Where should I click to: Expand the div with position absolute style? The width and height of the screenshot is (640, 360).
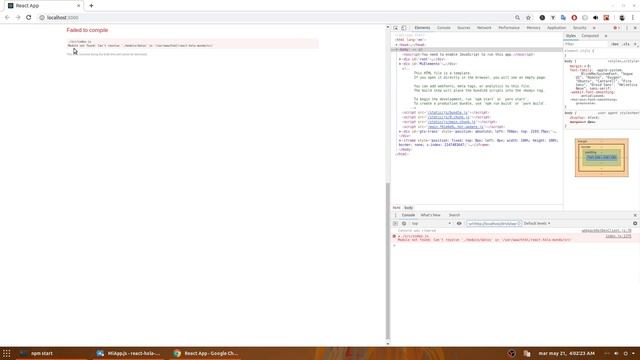click(400, 131)
